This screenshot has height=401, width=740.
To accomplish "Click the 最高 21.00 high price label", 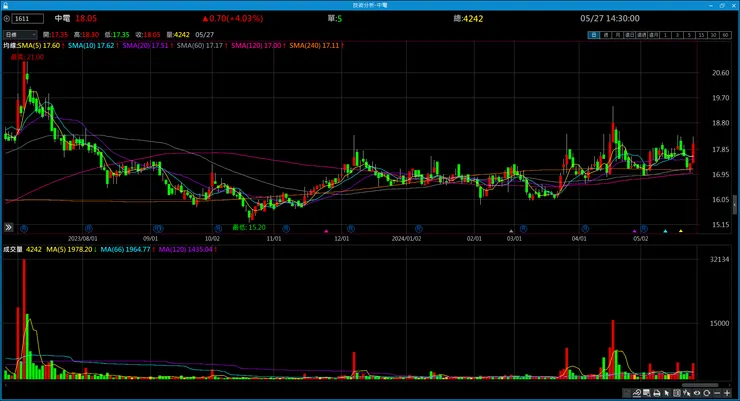I will pyautogui.click(x=27, y=57).
